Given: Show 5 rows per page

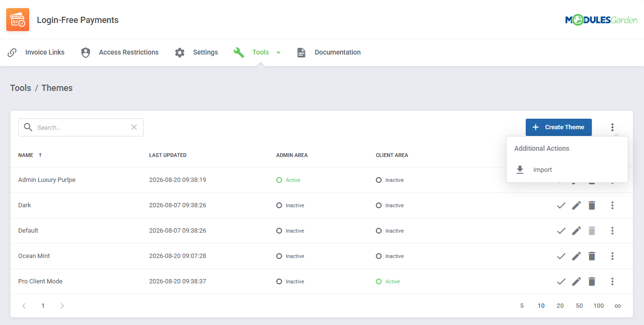Looking at the screenshot, I should 522,306.
